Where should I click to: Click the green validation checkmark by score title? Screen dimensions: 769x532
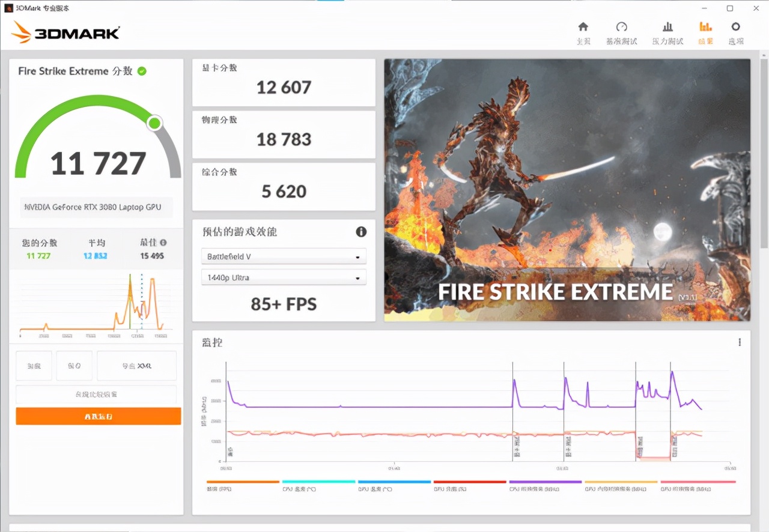pyautogui.click(x=142, y=71)
